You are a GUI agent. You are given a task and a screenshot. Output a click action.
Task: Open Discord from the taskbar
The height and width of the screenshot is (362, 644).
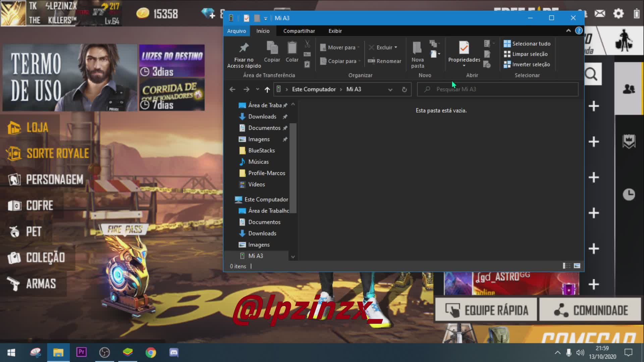click(174, 352)
